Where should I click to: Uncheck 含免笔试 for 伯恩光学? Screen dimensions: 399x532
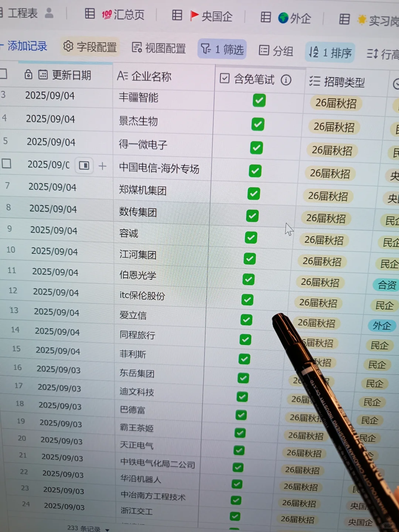pos(248,279)
